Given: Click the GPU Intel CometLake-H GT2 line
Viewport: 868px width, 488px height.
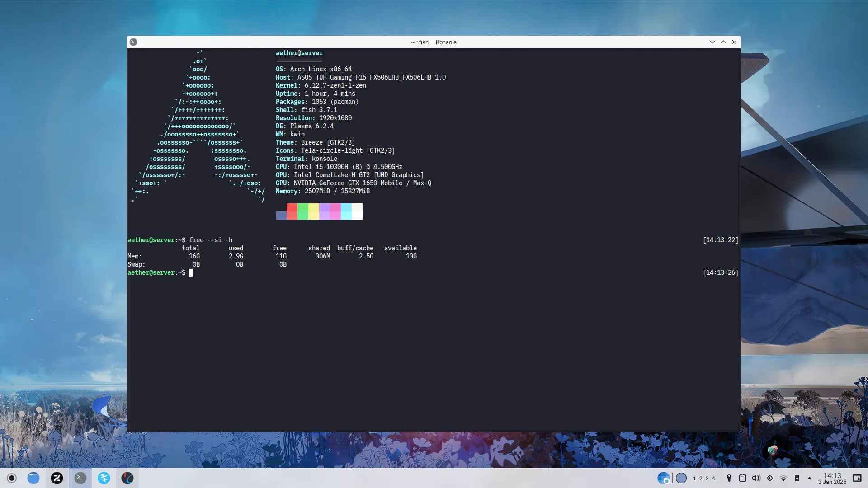Looking at the screenshot, I should pos(350,175).
